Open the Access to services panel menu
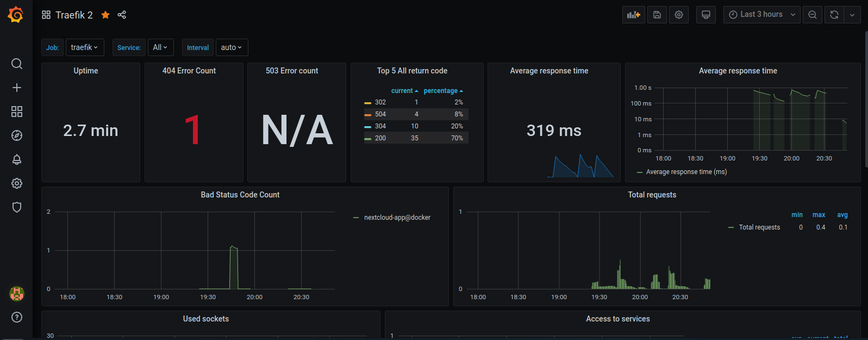This screenshot has width=868, height=340. pyautogui.click(x=618, y=319)
